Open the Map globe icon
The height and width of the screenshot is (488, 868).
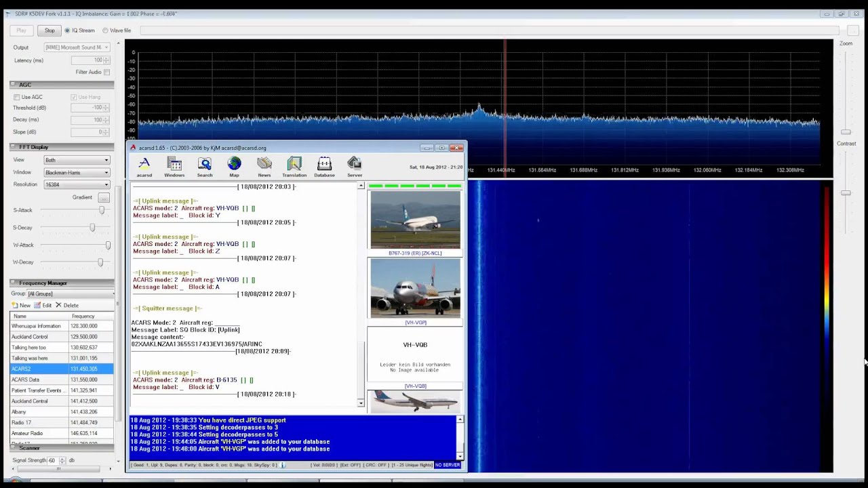pos(234,165)
